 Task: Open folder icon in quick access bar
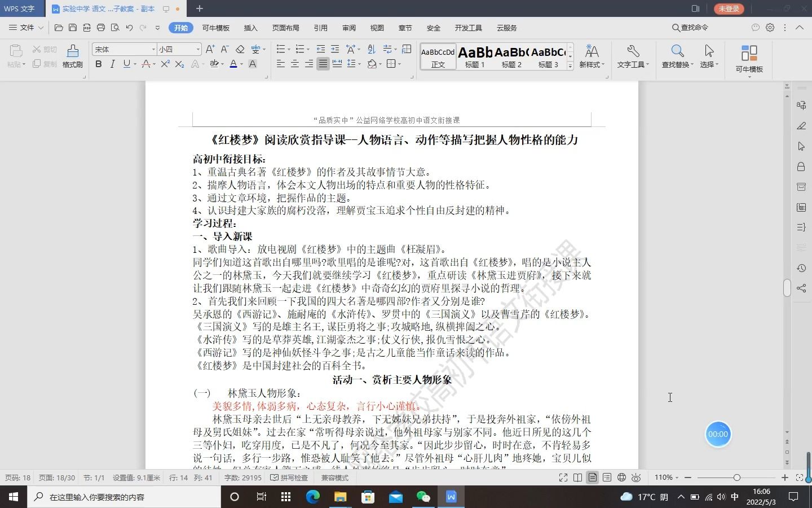tap(59, 28)
